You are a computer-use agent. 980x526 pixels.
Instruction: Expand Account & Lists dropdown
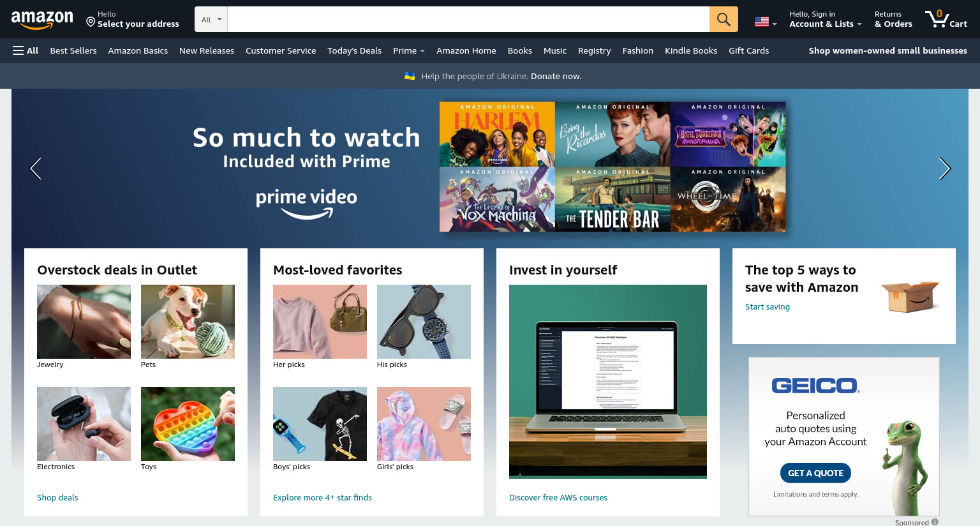[x=826, y=19]
